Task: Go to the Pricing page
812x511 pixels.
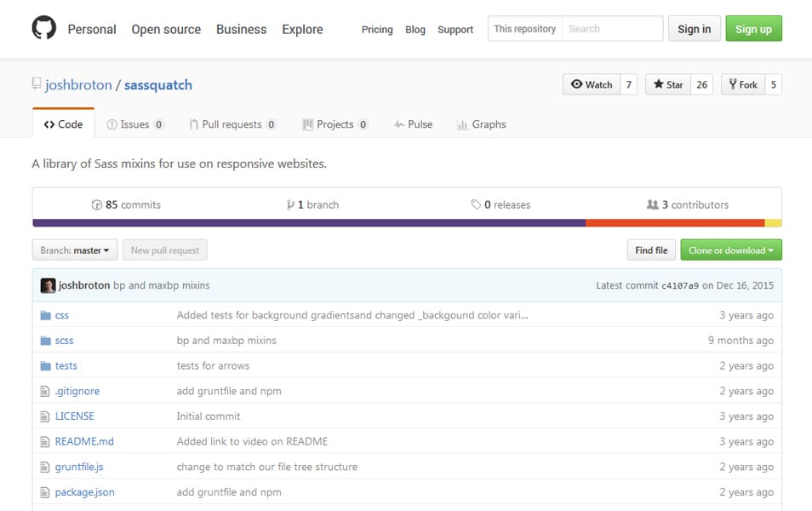Action: click(x=377, y=30)
